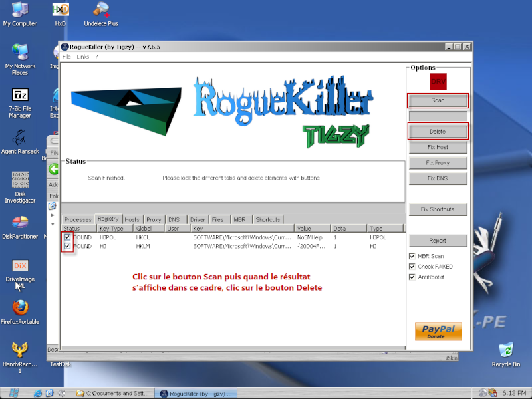
Task: Click the Fix DNS button
Action: point(438,178)
